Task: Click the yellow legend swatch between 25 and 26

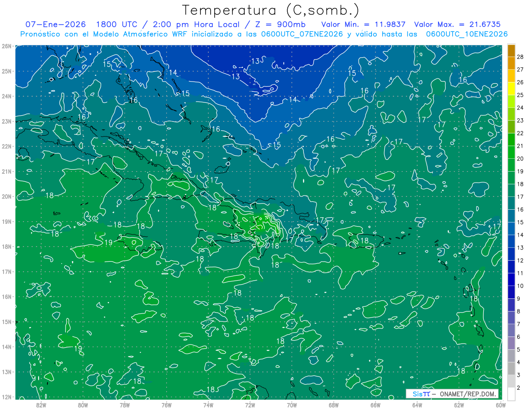Action: pyautogui.click(x=511, y=88)
